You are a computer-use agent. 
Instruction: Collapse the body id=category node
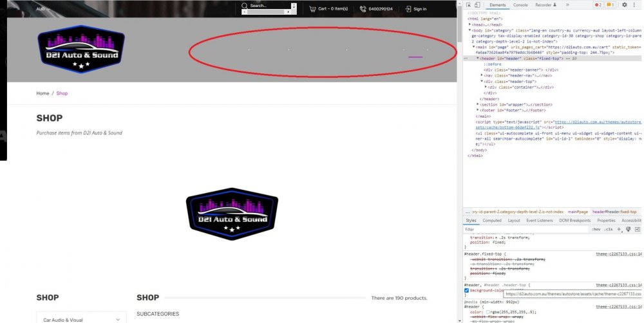tap(470, 30)
